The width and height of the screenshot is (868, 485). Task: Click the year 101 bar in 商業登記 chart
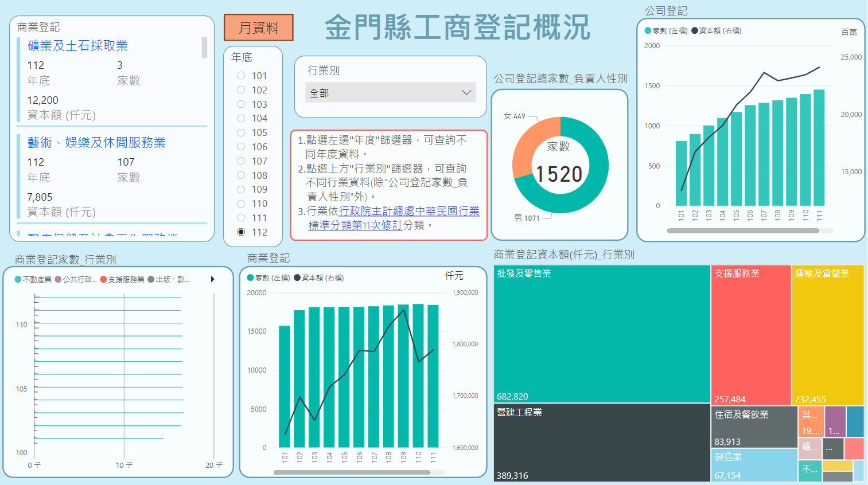click(x=285, y=386)
